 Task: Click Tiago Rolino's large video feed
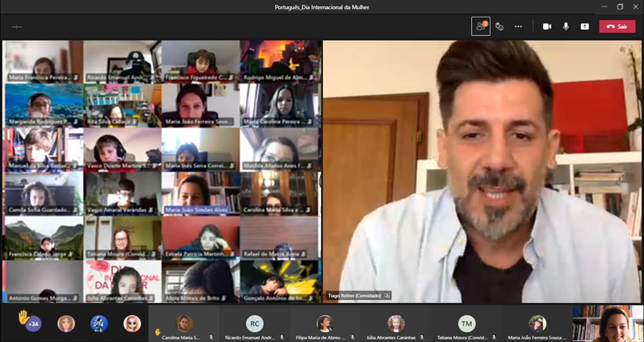coord(481,171)
